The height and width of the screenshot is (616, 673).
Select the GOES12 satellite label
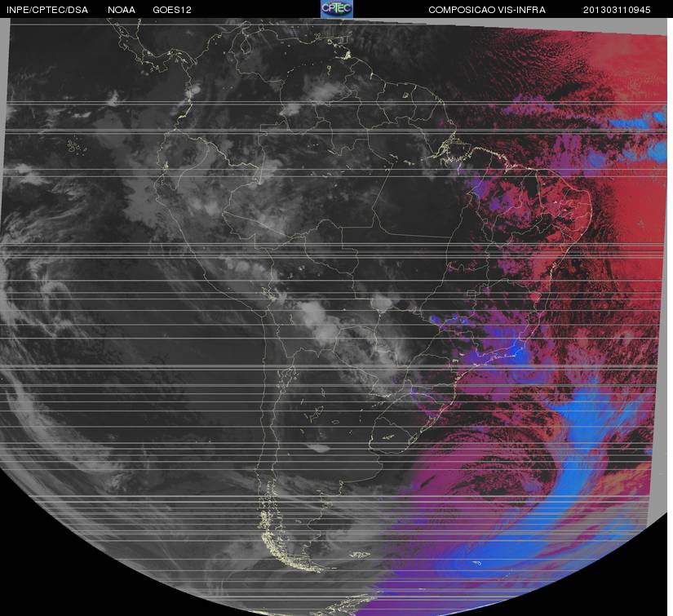(172, 10)
